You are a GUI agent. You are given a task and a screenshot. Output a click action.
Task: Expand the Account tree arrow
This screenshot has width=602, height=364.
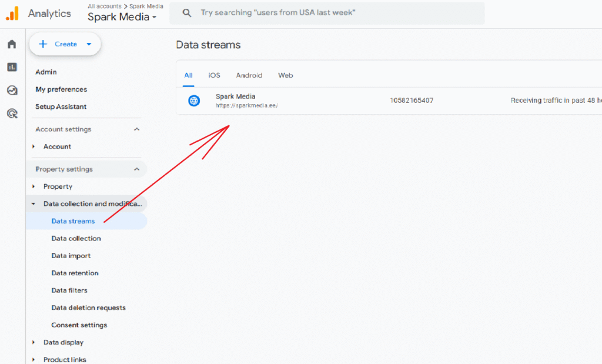34,146
